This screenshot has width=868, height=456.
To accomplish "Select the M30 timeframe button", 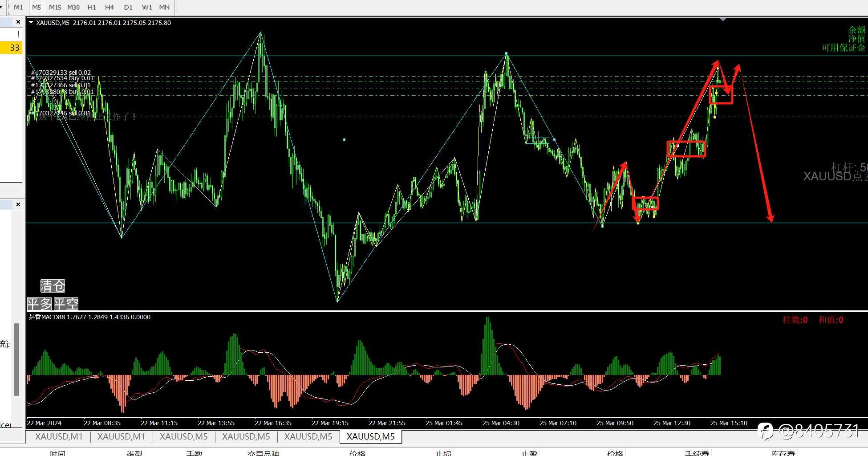I will (73, 7).
